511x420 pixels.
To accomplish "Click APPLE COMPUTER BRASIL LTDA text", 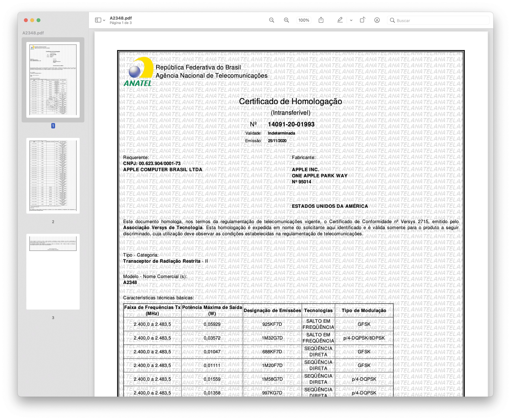I will pos(162,169).
